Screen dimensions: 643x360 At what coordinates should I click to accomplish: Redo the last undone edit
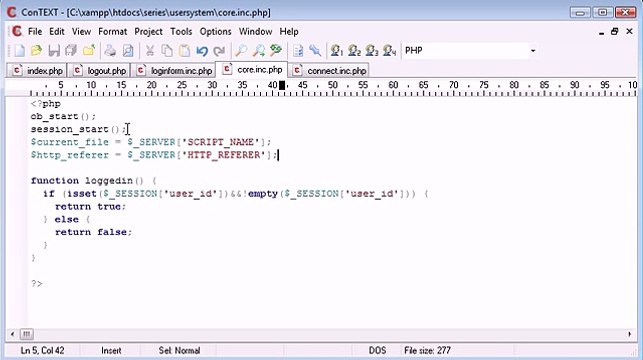(219, 51)
